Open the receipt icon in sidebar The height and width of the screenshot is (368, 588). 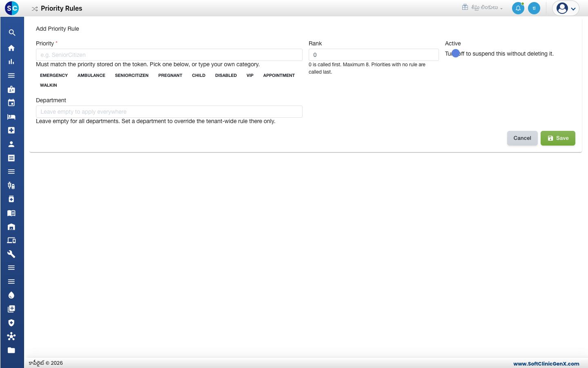point(11,158)
